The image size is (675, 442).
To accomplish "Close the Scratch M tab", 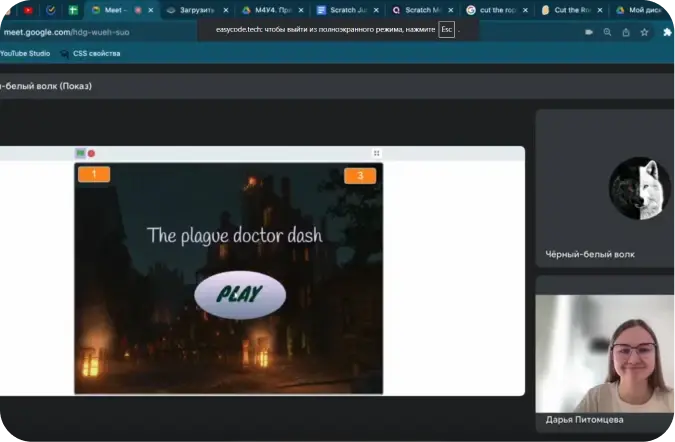I will (x=451, y=10).
